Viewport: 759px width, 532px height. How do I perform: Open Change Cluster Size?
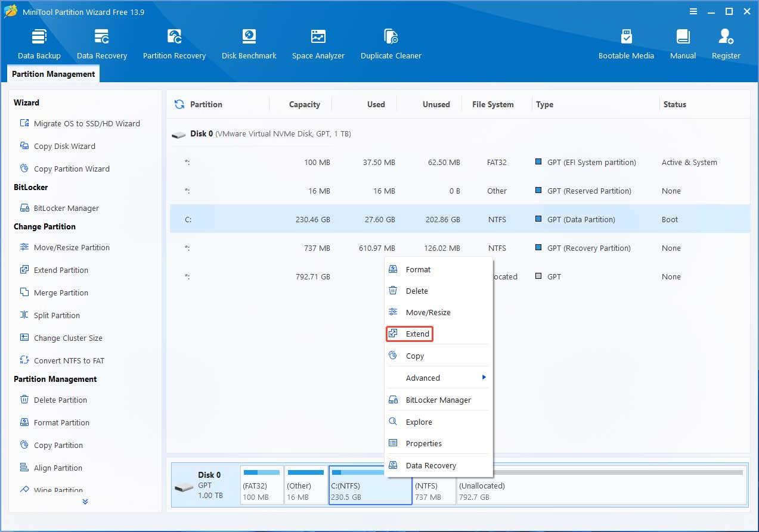(61, 338)
